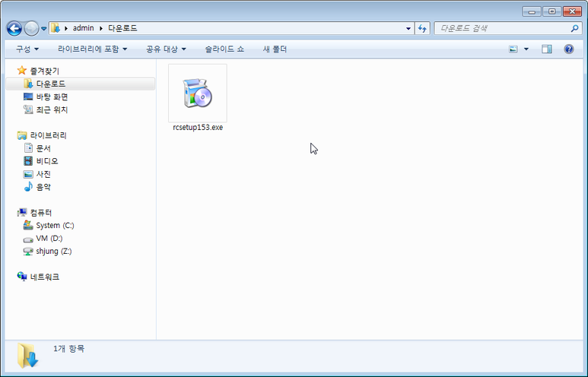Refresh the folder view
The width and height of the screenshot is (588, 377).
tap(422, 28)
